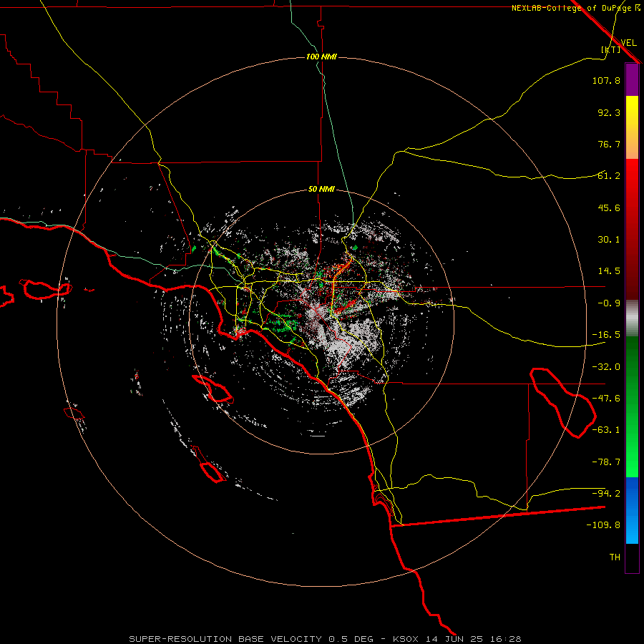Click the -16.5 scale value
This screenshot has width=644, height=644.
(x=606, y=335)
